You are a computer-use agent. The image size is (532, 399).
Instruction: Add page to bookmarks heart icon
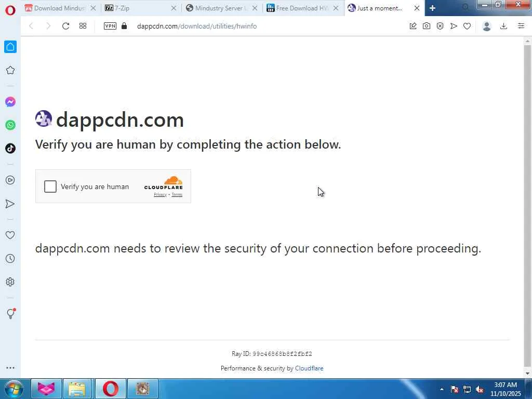467,26
